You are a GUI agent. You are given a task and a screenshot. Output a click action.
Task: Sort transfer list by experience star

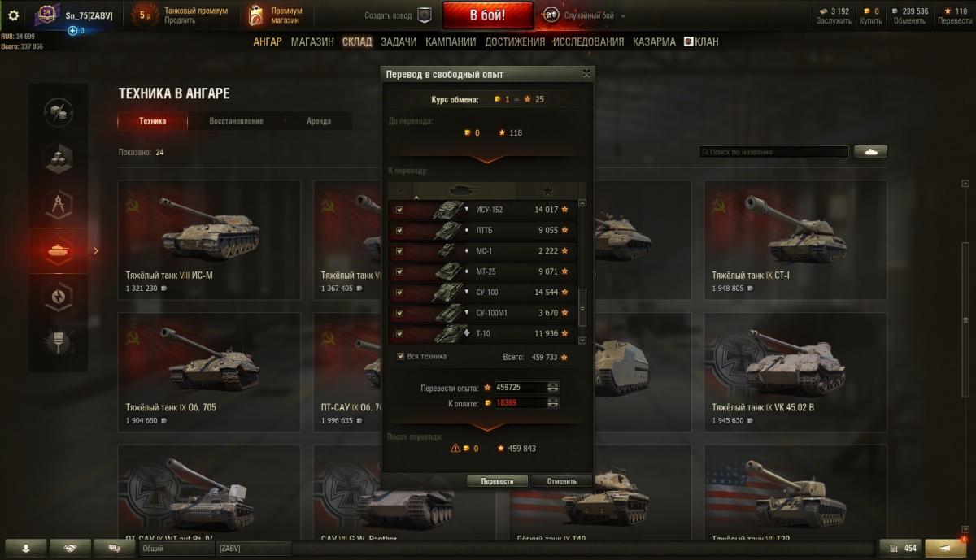pyautogui.click(x=548, y=191)
